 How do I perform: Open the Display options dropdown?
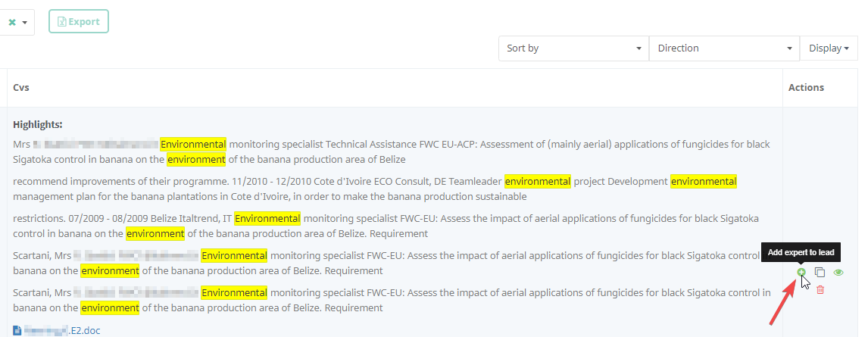829,48
